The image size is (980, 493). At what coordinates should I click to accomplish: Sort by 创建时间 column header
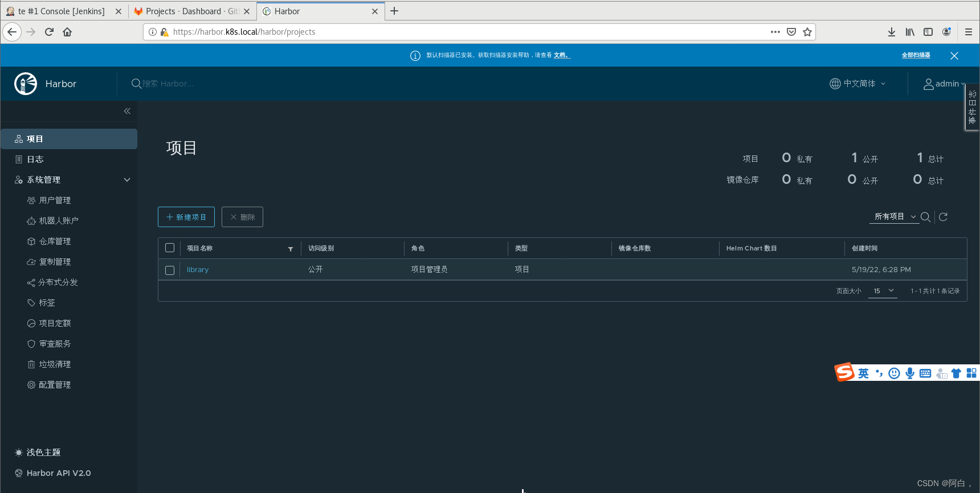pos(864,248)
